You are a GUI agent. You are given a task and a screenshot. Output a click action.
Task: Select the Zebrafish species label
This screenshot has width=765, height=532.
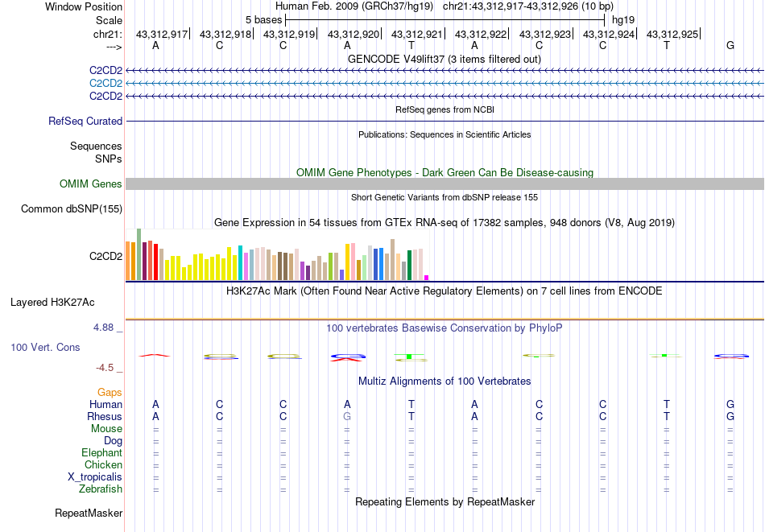click(101, 489)
